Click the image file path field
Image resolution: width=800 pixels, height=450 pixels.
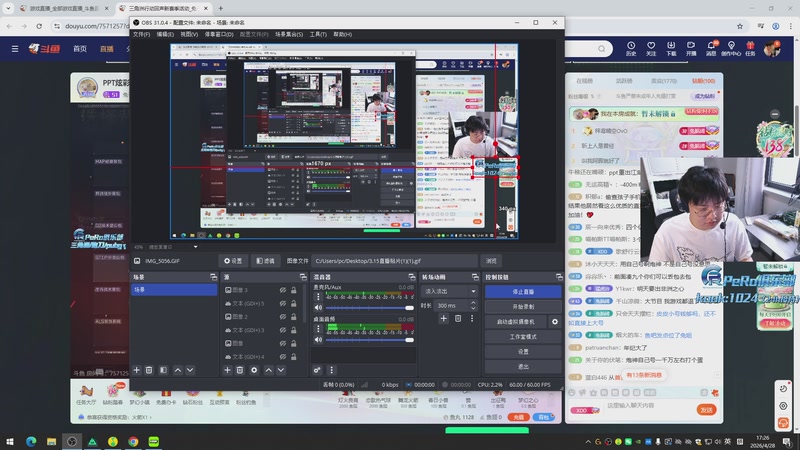394,261
